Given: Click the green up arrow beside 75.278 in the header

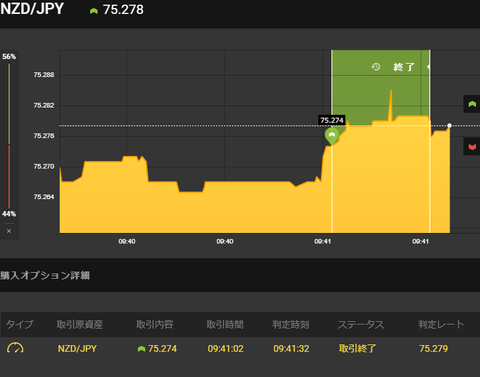Looking at the screenshot, I should tap(94, 11).
